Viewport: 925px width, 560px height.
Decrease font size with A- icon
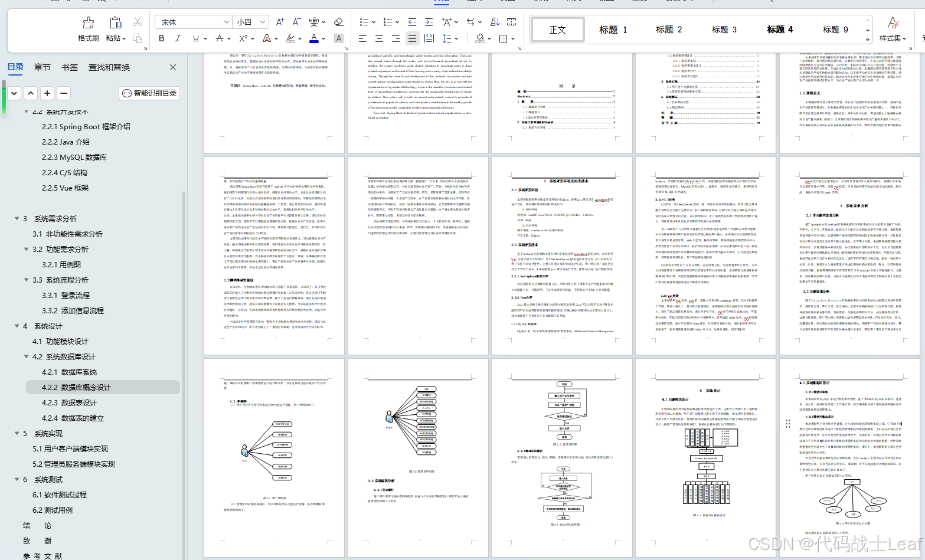(x=296, y=22)
